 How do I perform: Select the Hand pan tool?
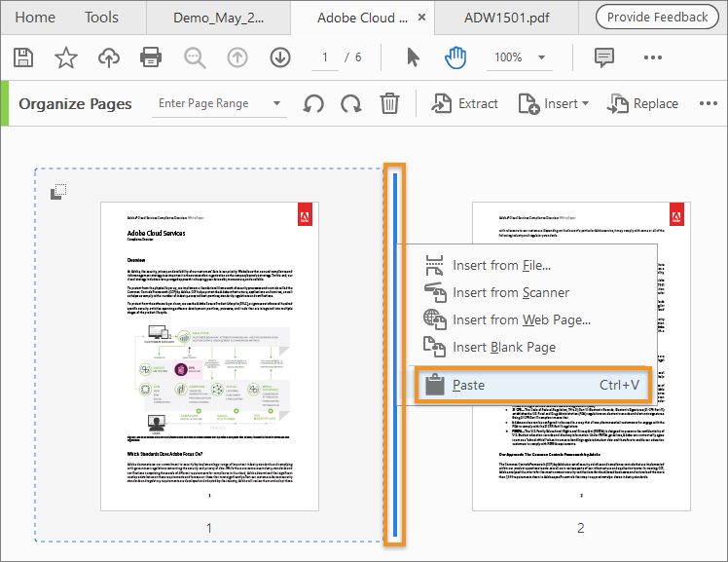pyautogui.click(x=455, y=57)
